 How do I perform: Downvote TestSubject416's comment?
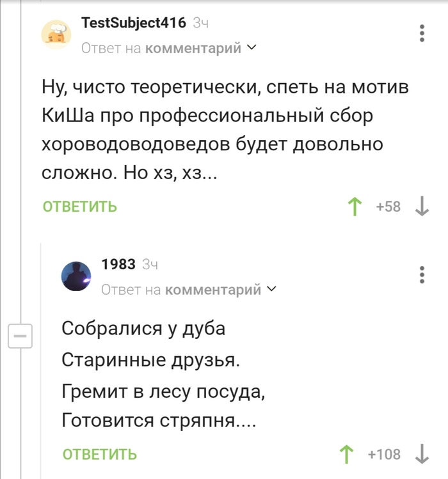422,207
